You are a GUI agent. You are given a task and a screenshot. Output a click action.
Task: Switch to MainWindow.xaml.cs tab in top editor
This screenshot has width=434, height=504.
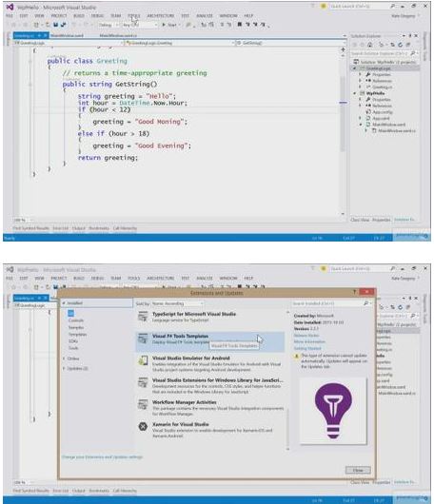118,35
